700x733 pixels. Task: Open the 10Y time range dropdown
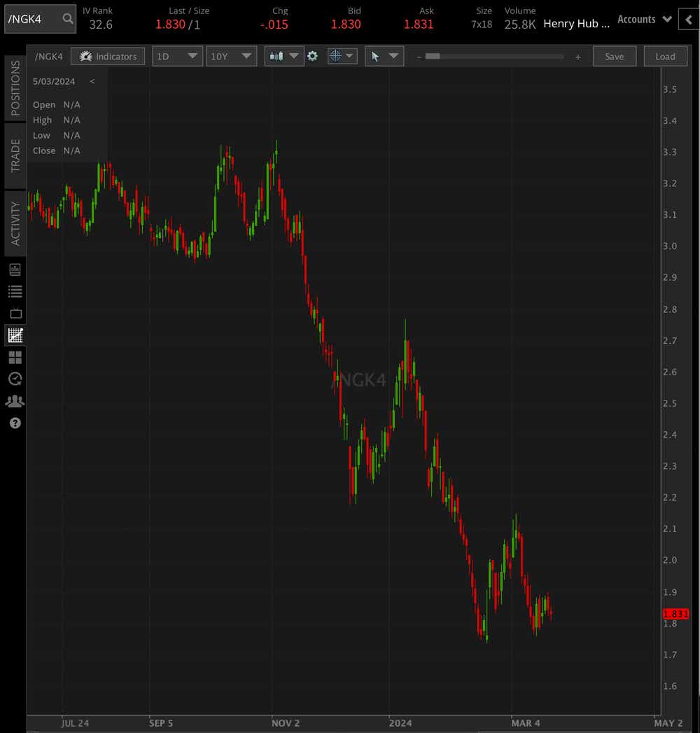point(231,57)
